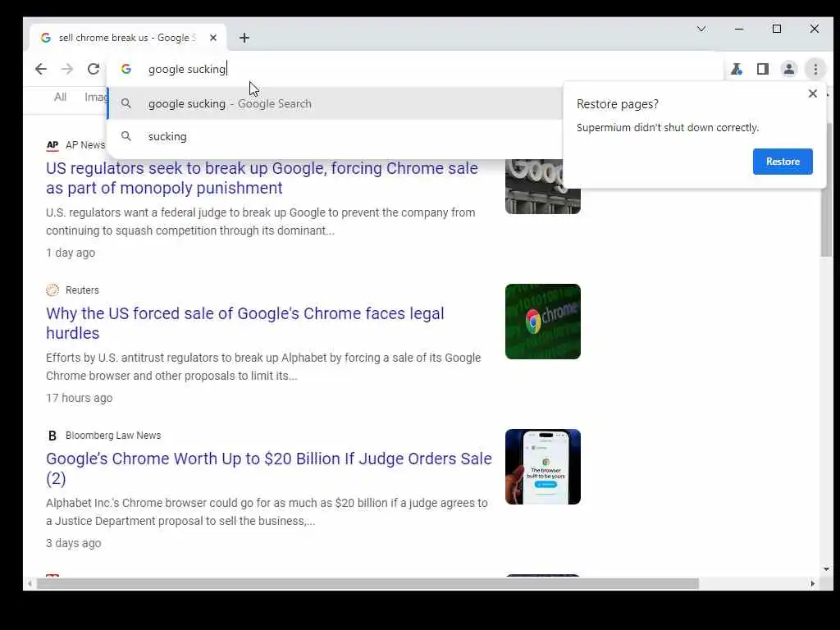
Task: Switch to the All results tab
Action: 60,97
